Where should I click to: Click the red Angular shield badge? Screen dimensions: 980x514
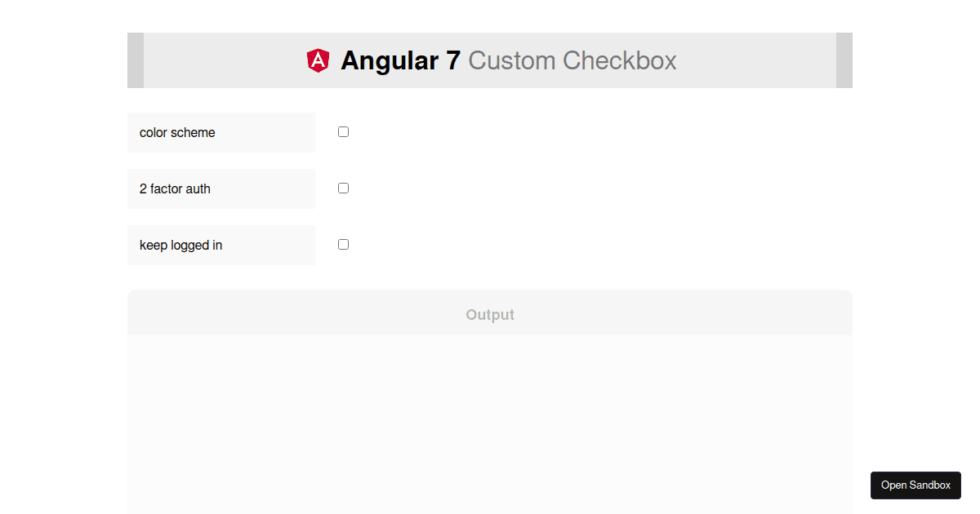pyautogui.click(x=318, y=60)
